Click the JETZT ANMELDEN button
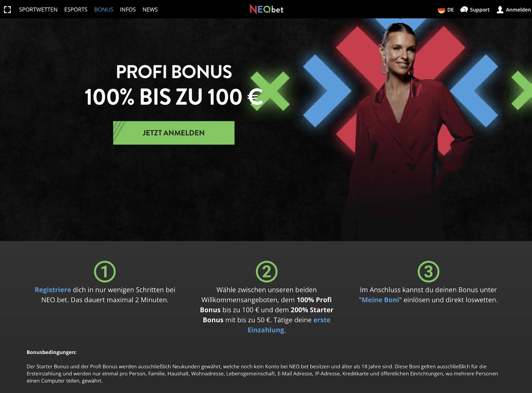Viewport: 532px width, 393px height. (174, 133)
